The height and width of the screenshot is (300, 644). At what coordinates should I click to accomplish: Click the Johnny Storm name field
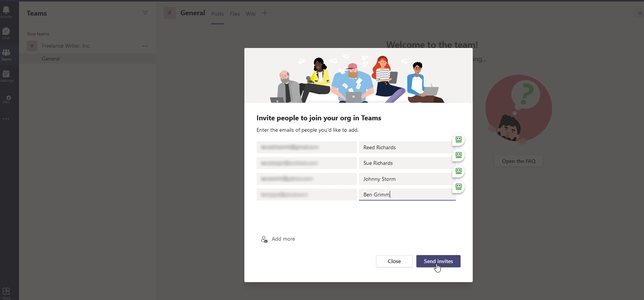407,179
